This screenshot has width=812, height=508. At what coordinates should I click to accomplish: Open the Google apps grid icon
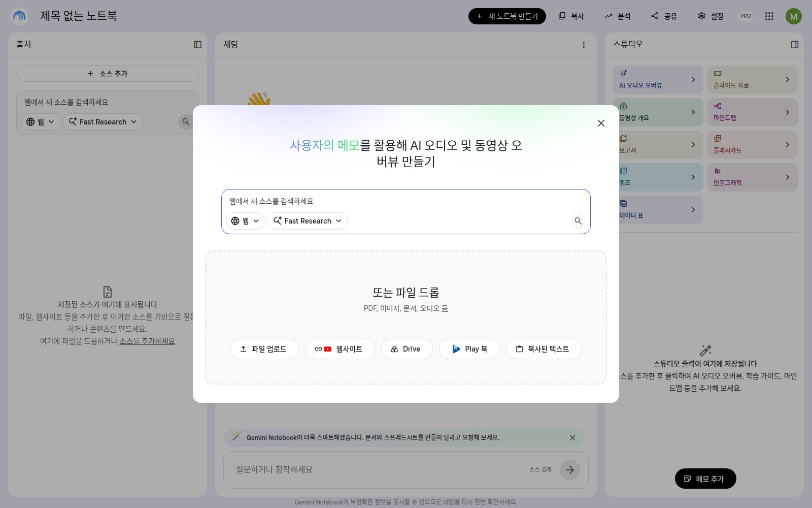tap(769, 16)
